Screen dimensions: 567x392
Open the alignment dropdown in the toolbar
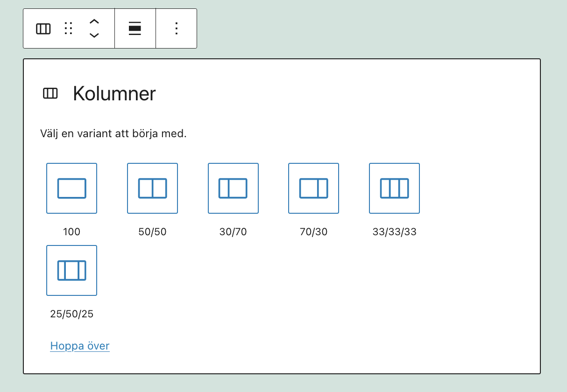point(135,28)
